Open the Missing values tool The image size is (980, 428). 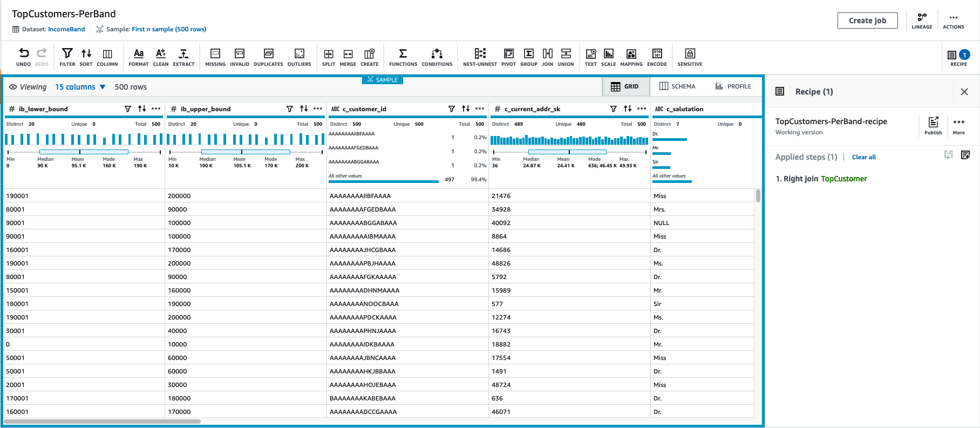click(215, 57)
